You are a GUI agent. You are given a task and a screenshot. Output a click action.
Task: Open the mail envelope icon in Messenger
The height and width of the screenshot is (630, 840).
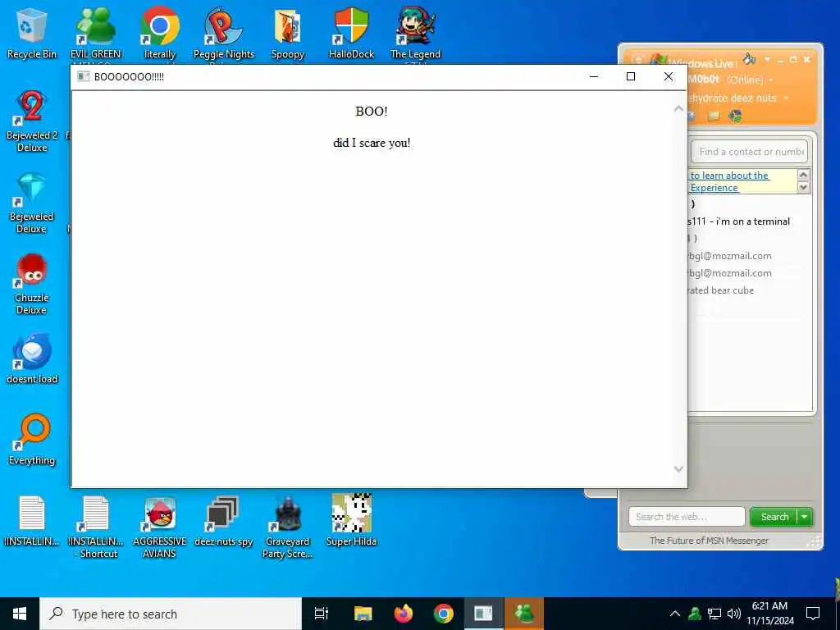(x=713, y=116)
